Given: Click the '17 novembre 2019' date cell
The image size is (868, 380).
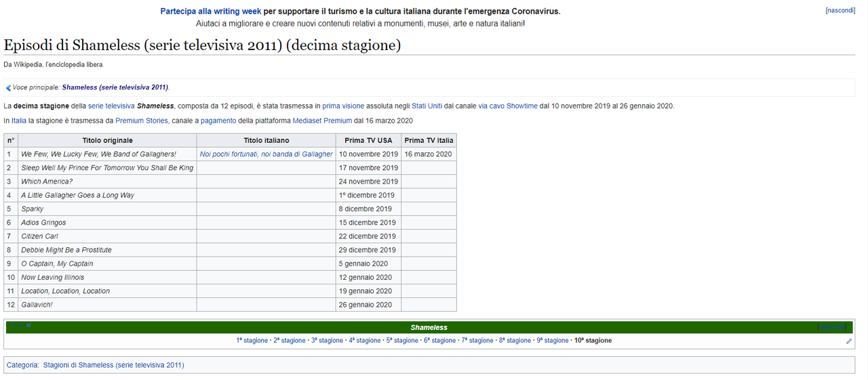Looking at the screenshot, I should [369, 168].
